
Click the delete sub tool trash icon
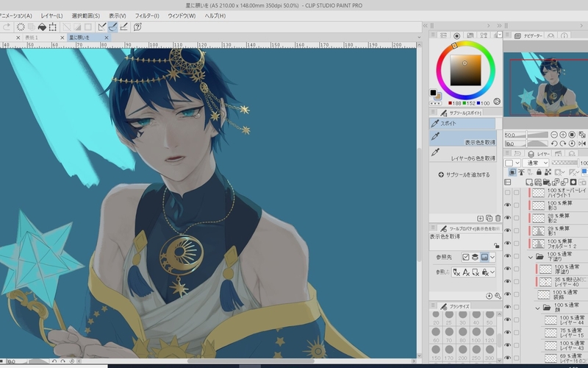coord(498,218)
